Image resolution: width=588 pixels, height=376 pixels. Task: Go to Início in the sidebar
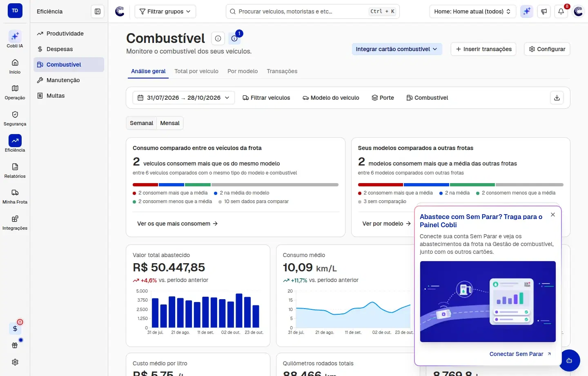[15, 66]
